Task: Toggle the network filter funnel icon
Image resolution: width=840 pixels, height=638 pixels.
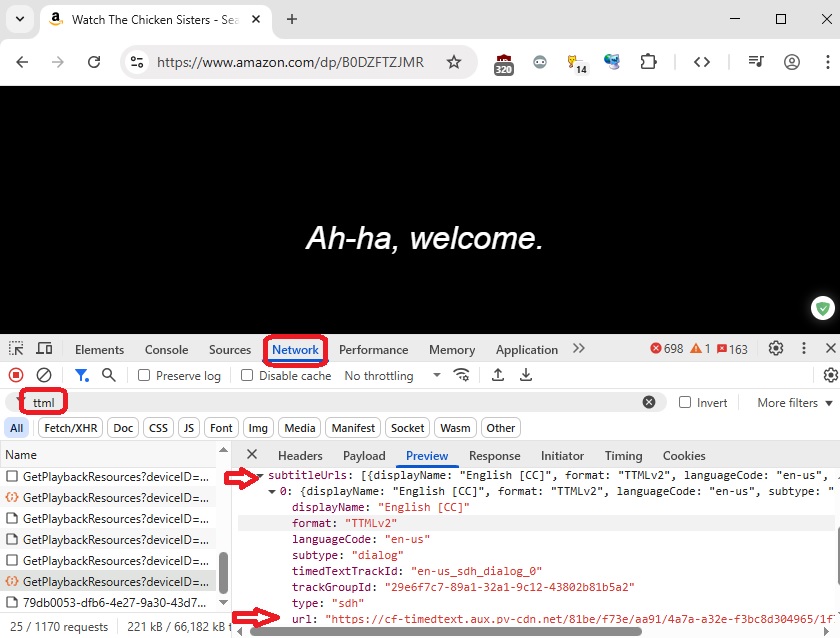Action: 81,375
